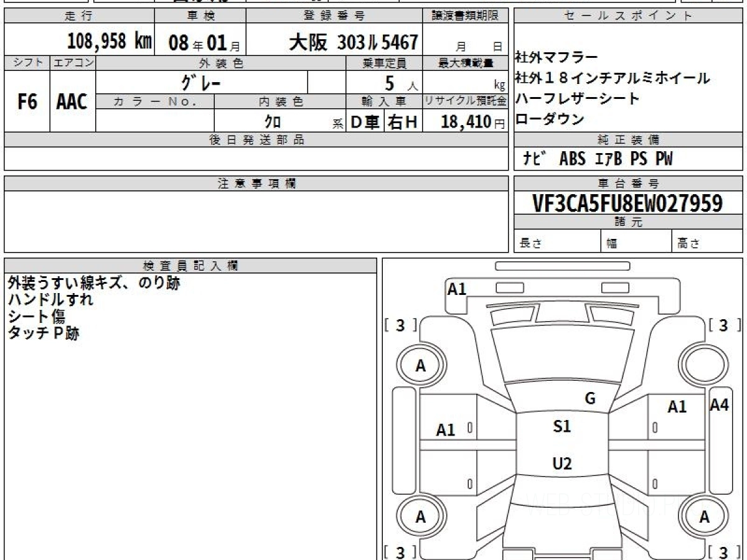Screen dimensions: 747x560
Task: Click the 社外18インチアルミホイール line
Action: pos(613,78)
